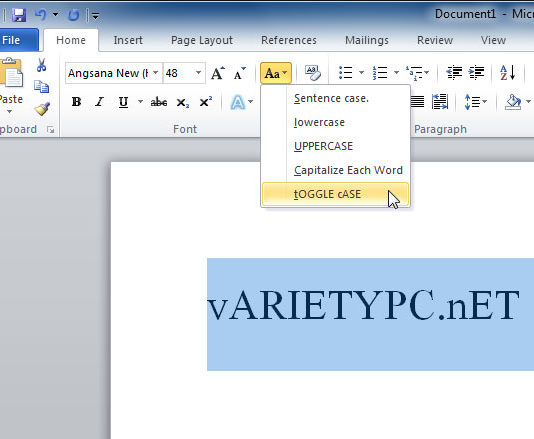Click the Change Case Aa button
Image resolution: width=534 pixels, height=439 pixels.
pos(276,73)
